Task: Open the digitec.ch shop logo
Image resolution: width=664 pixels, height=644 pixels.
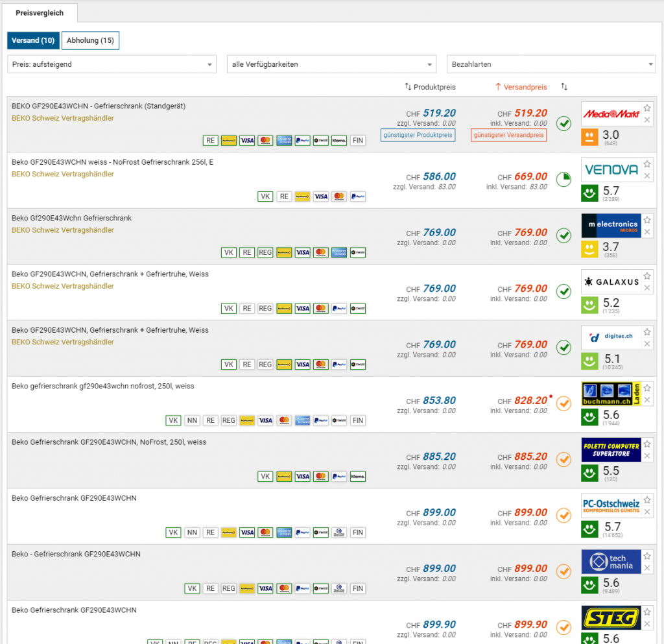Action: click(611, 338)
